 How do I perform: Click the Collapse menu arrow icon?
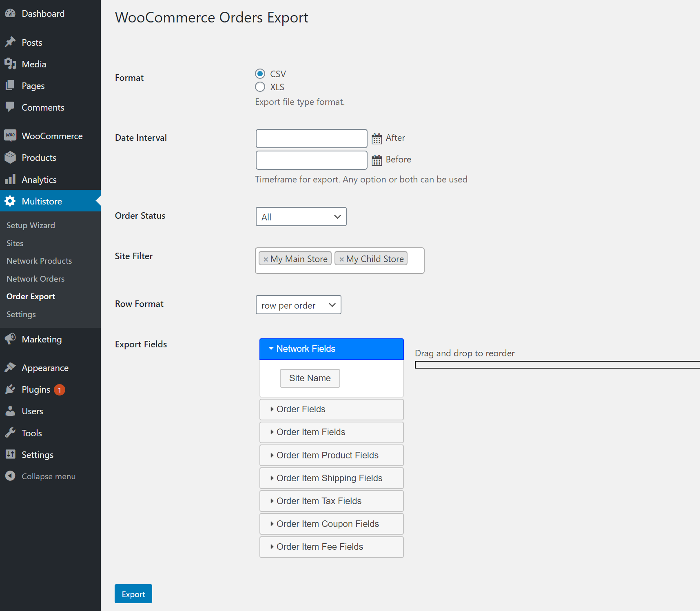tap(10, 476)
